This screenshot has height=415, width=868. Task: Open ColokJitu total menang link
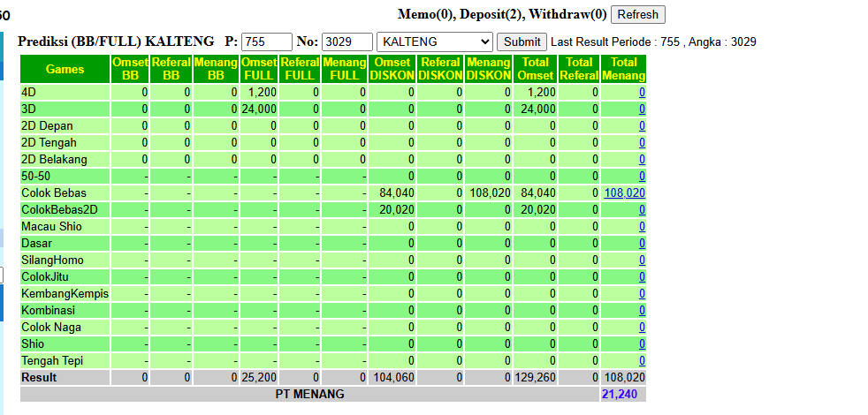tap(642, 276)
